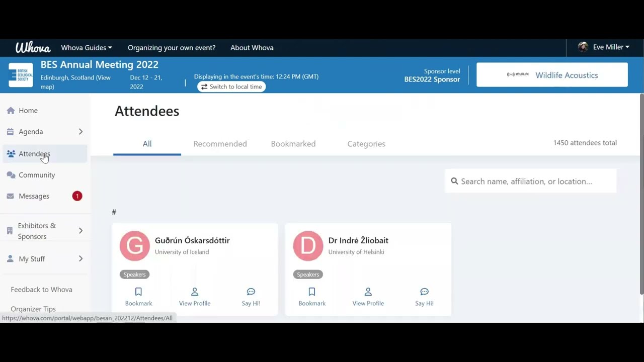
Task: Click Bookmark icon on Dr Indrė Žliobait card
Action: coord(312,292)
